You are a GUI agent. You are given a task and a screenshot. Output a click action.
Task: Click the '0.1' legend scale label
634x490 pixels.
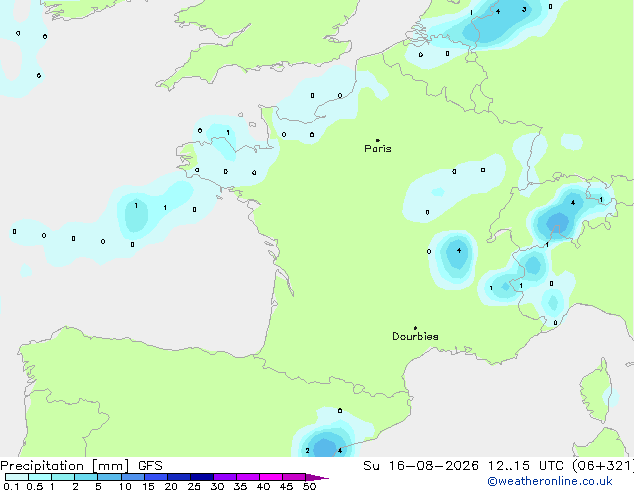coord(11,486)
